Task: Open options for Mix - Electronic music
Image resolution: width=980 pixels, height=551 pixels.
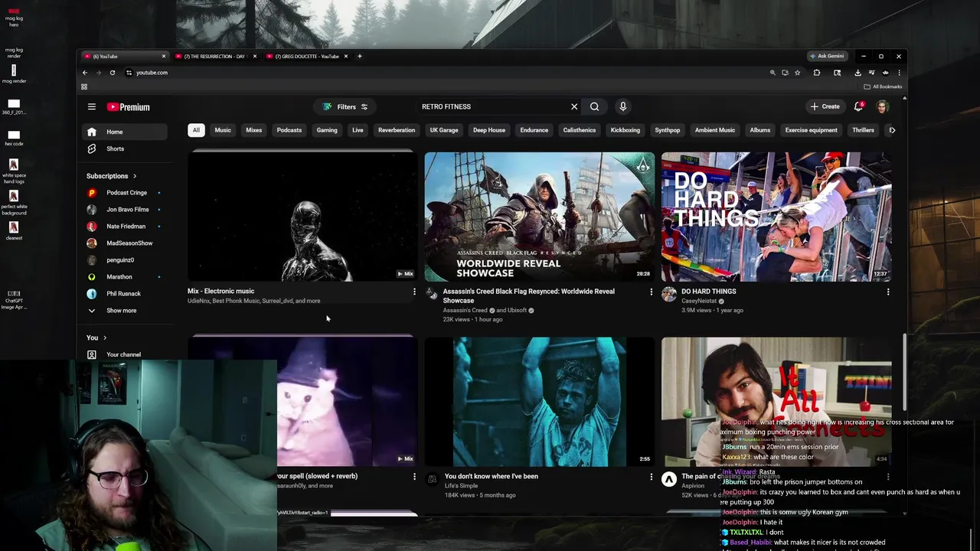Action: click(414, 292)
